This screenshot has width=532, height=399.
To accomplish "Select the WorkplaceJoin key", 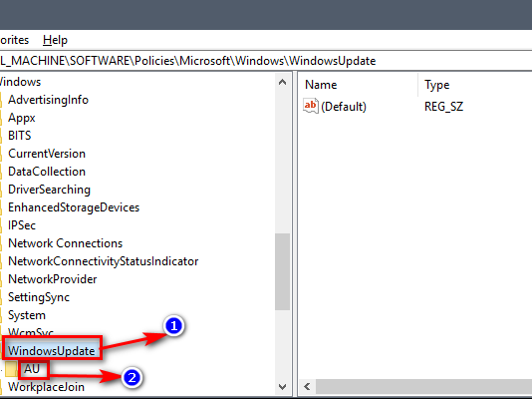I will tap(46, 387).
